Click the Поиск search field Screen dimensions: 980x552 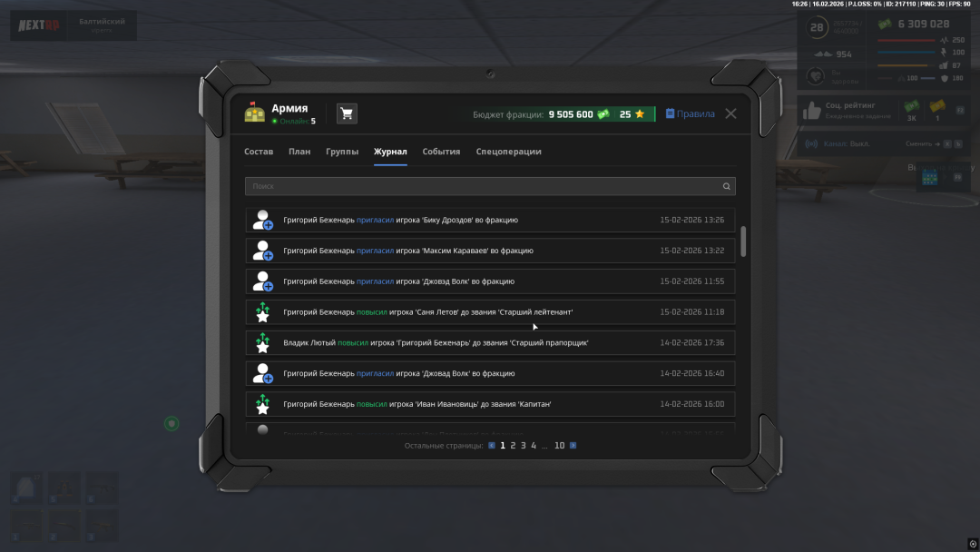click(x=481, y=186)
